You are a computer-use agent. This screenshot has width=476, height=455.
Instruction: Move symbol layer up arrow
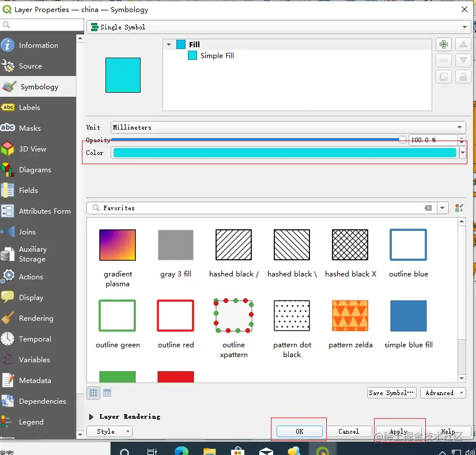pyautogui.click(x=463, y=44)
